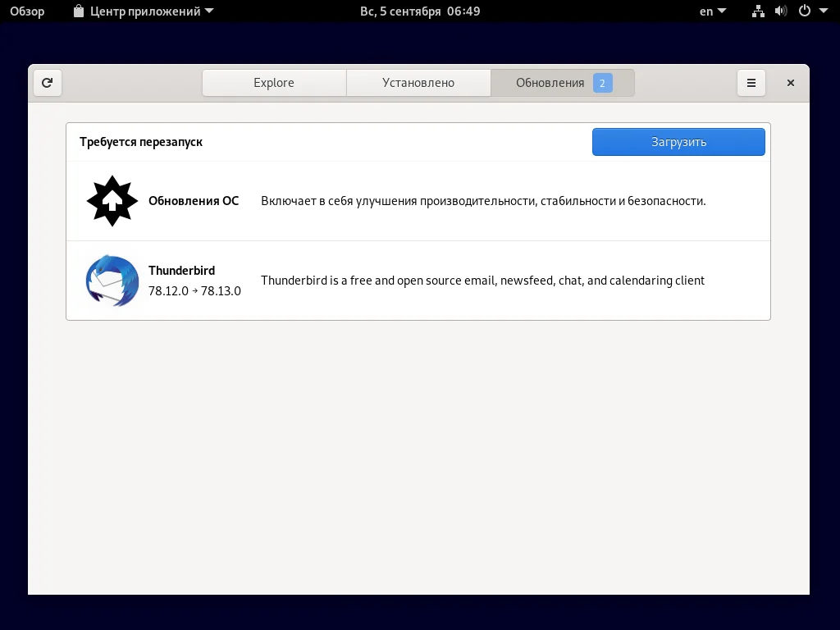The image size is (840, 630).
Task: Select the Обновления tab
Action: point(550,82)
